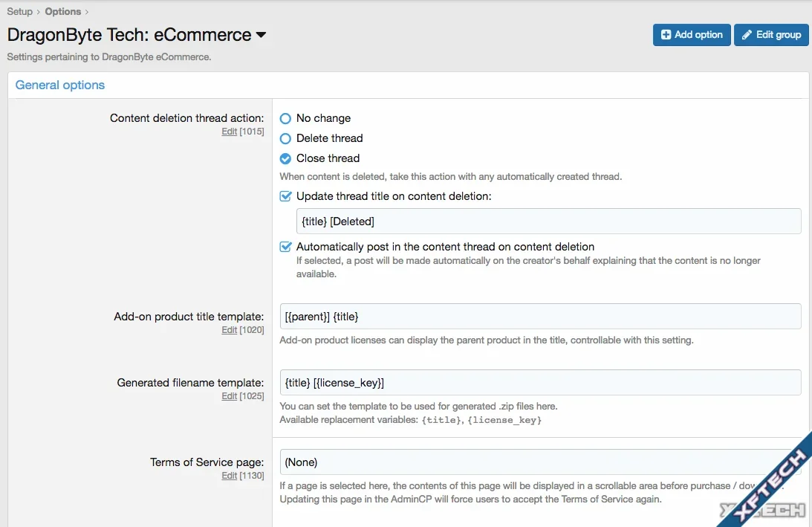812x527 pixels.
Task: Click the Add option button
Action: (x=692, y=35)
